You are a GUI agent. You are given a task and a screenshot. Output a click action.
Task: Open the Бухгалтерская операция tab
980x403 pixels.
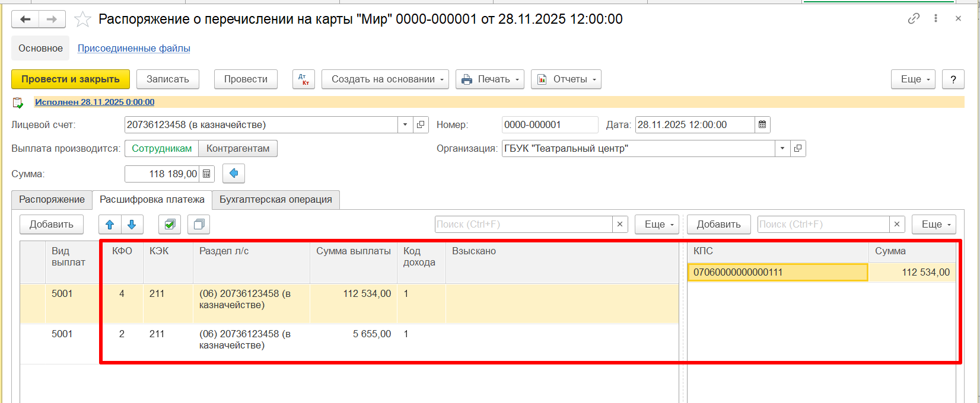click(x=276, y=200)
